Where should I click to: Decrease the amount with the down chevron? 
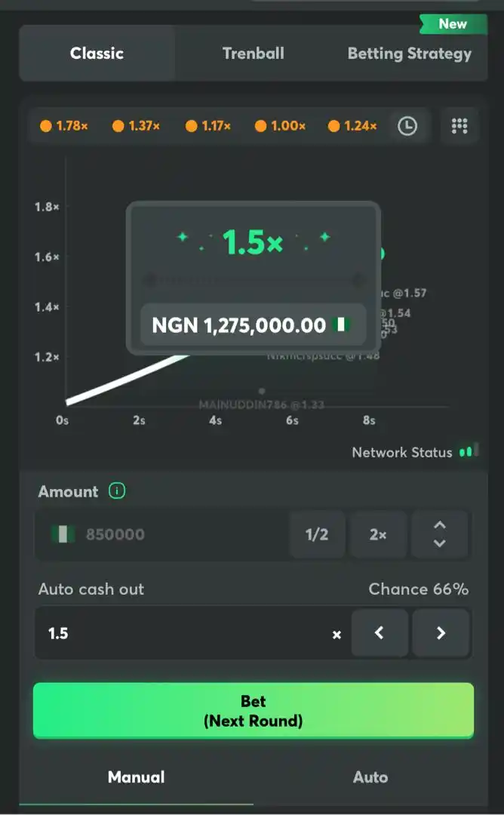pyautogui.click(x=440, y=543)
